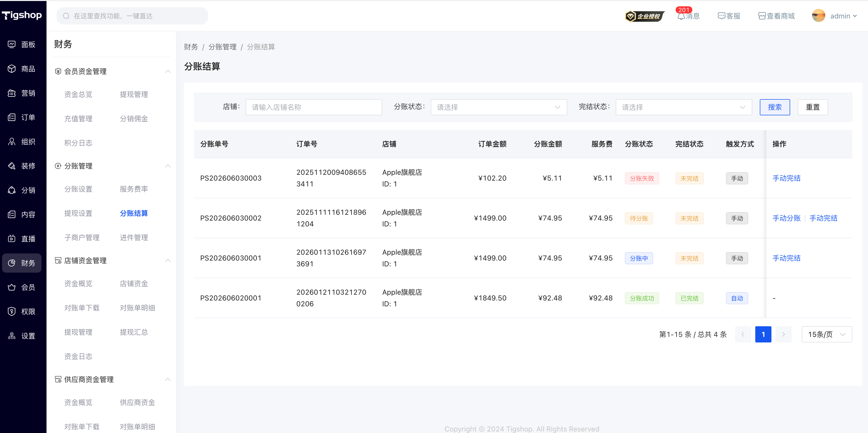This screenshot has width=868, height=433.
Task: Open the 组织 organization person icon
Action: point(12,141)
